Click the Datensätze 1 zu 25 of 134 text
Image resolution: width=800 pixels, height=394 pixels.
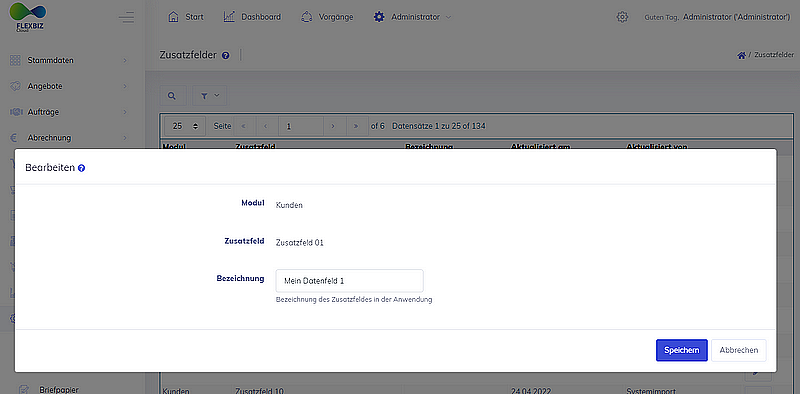[x=438, y=126]
